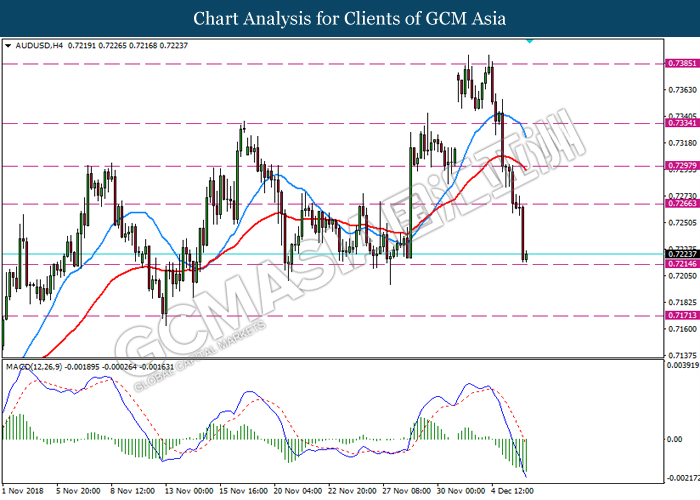Click the 0.72979 price level label
The image size is (700, 500).
682,166
